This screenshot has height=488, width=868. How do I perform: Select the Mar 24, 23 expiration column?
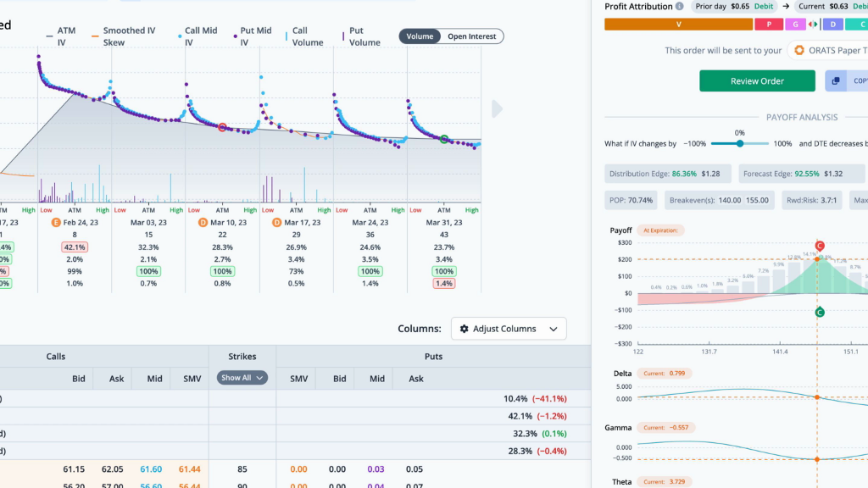[370, 223]
